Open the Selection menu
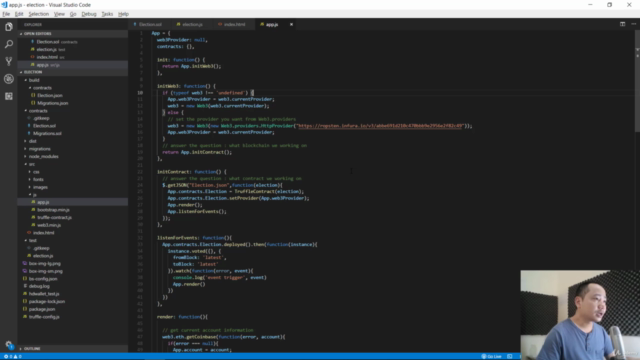This screenshot has height=360, width=640. click(38, 14)
